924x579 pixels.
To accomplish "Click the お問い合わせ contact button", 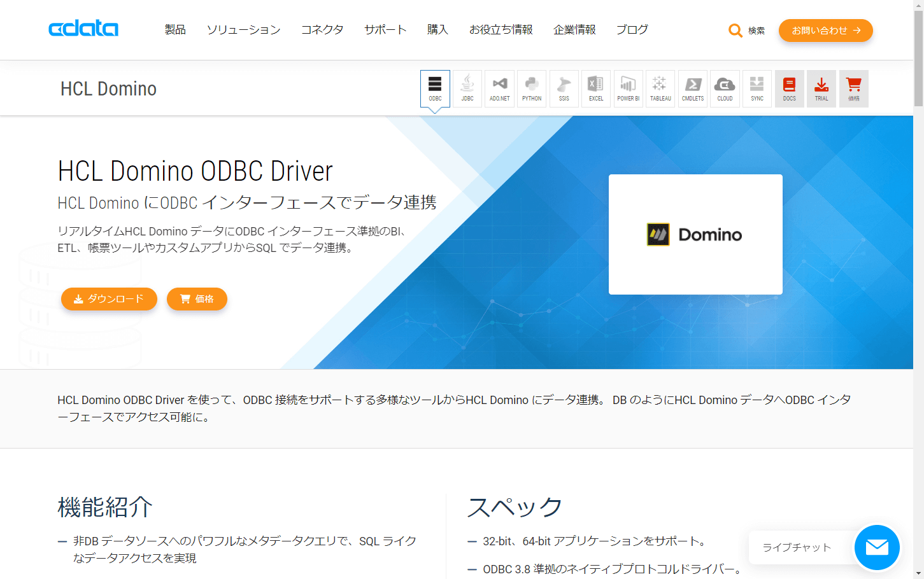I will pyautogui.click(x=825, y=31).
